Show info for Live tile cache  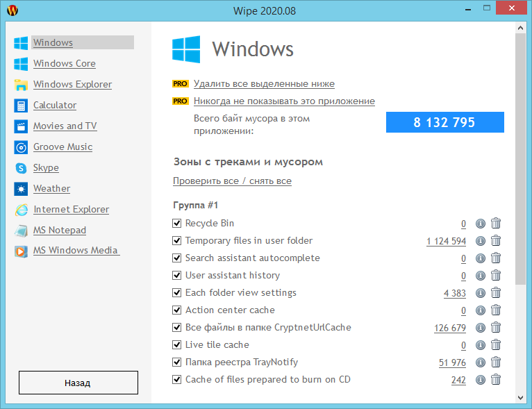[x=480, y=345]
